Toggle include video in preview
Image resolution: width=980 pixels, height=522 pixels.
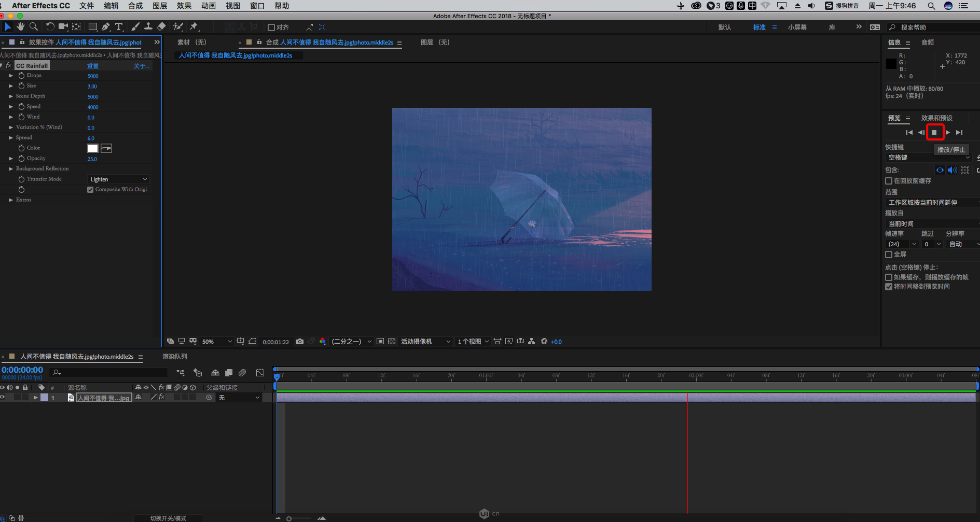[940, 170]
